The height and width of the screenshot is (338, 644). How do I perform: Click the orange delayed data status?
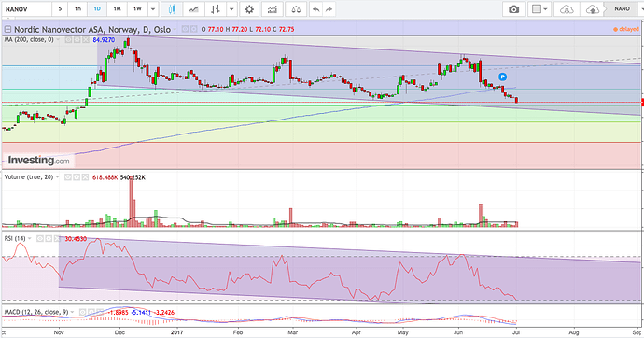click(x=626, y=29)
